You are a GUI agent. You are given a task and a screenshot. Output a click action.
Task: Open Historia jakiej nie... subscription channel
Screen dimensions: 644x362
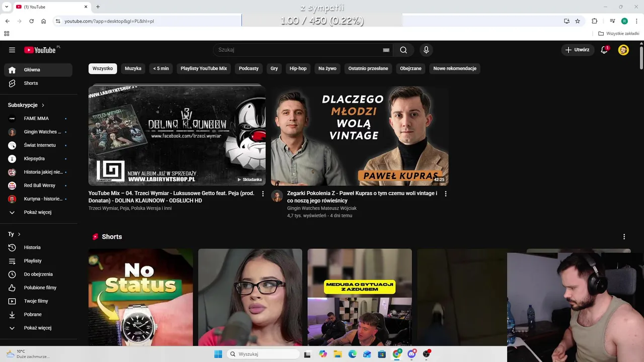click(x=38, y=172)
